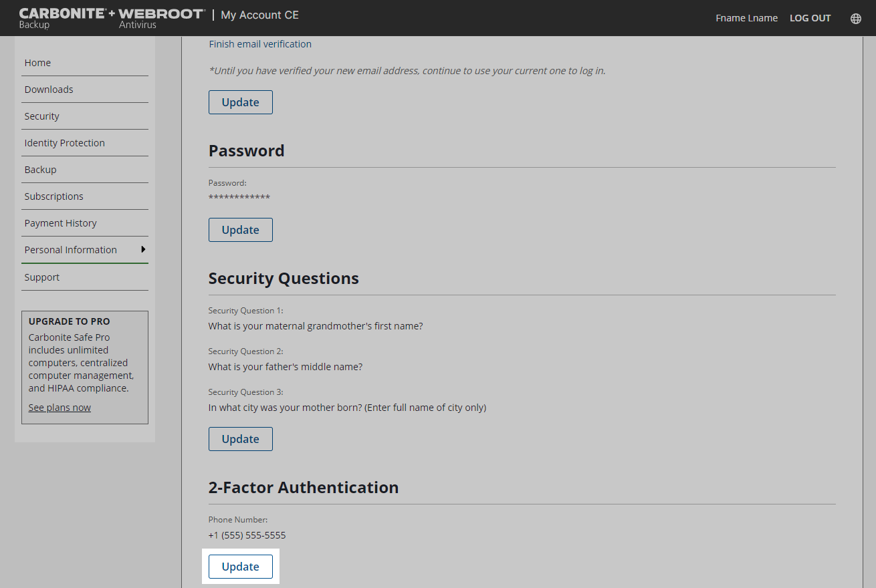Click the Fname Lname account name
This screenshot has height=588, width=876.
pyautogui.click(x=746, y=18)
